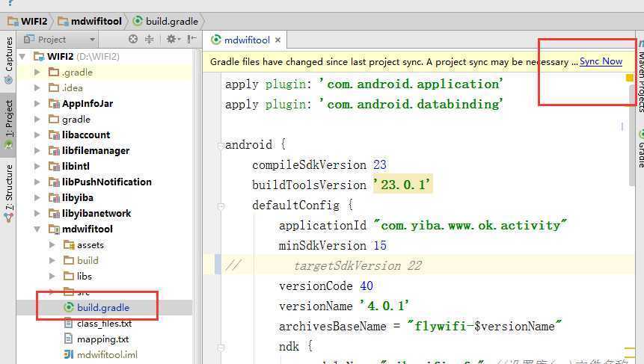The height and width of the screenshot is (364, 644).
Task: Collapse the ndk block fold marker
Action: coord(221,348)
